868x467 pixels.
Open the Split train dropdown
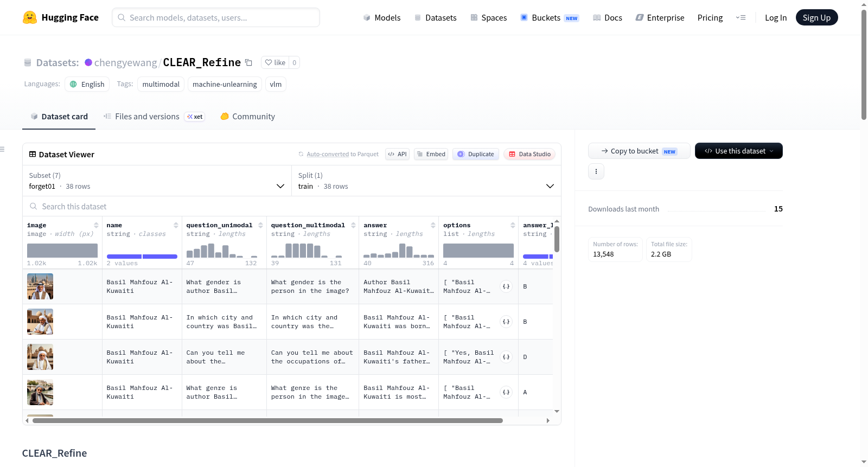[x=426, y=181]
